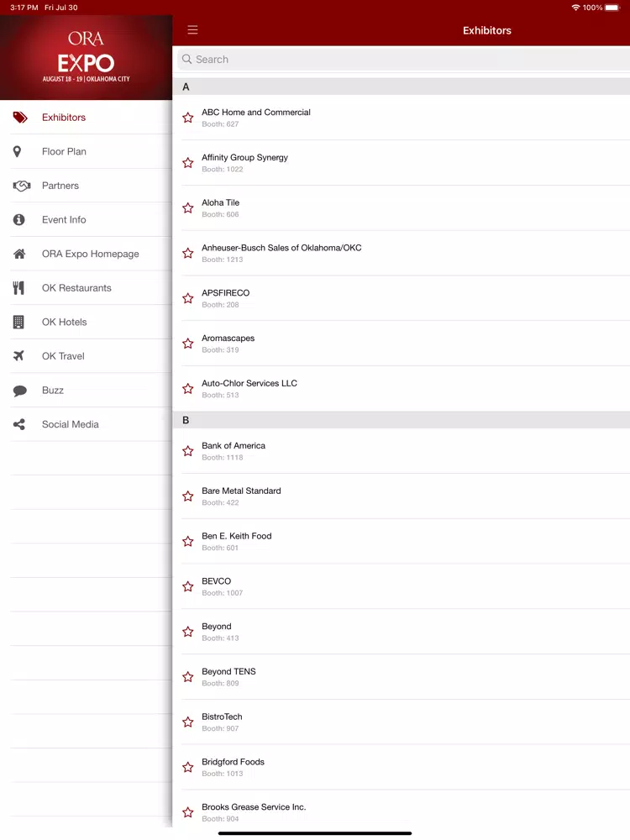Click the Wi-Fi status icon
The width and height of the screenshot is (630, 840).
click(x=576, y=8)
